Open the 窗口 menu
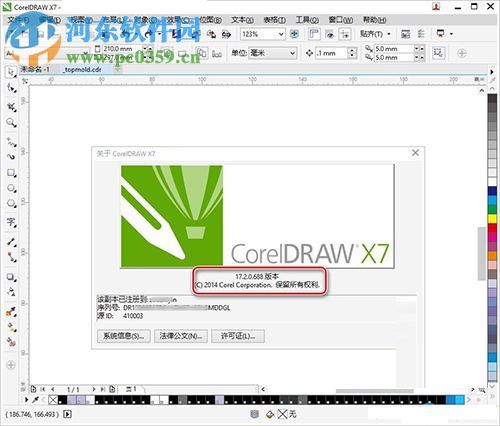500x426 pixels. [341, 20]
